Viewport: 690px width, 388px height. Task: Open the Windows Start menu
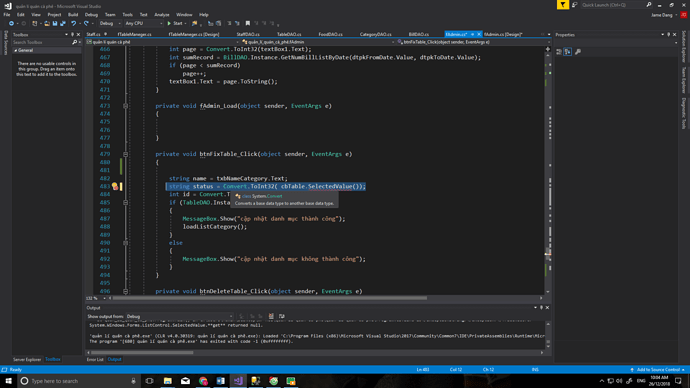click(8, 381)
